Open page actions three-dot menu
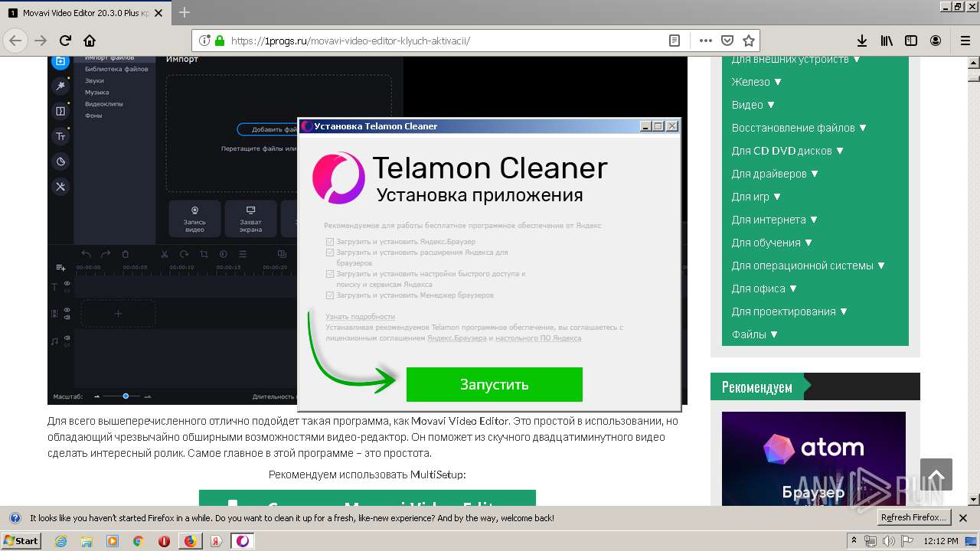The height and width of the screenshot is (551, 980). (x=706, y=41)
